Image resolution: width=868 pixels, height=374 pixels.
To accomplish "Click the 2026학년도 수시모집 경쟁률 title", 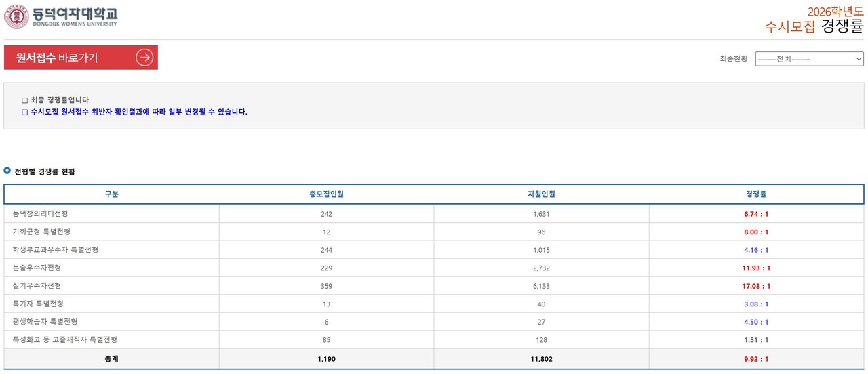I will 814,20.
